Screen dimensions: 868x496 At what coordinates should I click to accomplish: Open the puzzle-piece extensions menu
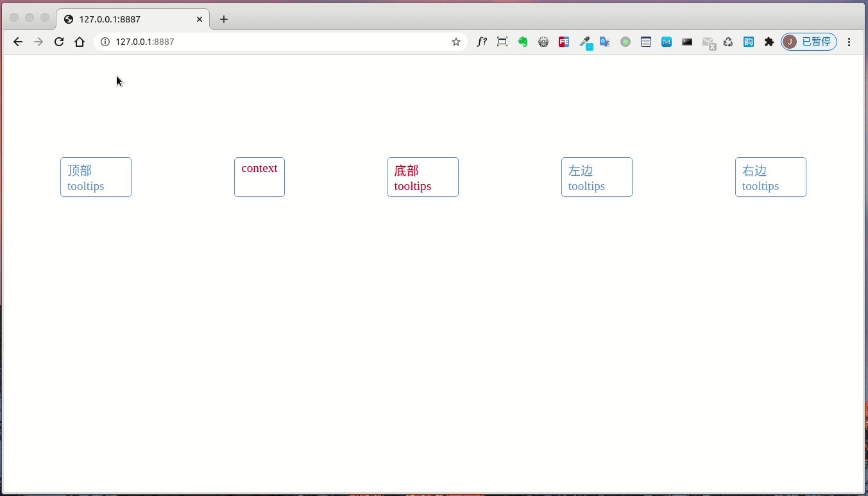coord(769,42)
